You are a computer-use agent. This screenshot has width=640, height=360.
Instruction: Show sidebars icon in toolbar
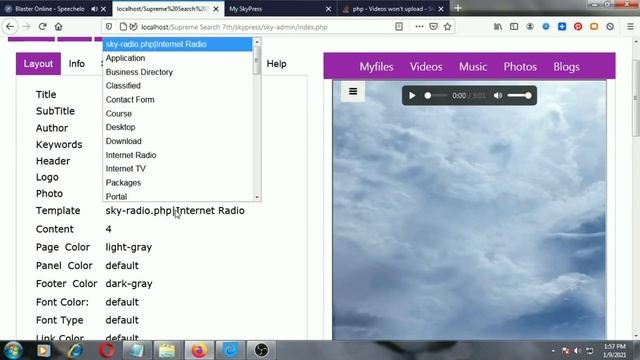click(x=514, y=27)
